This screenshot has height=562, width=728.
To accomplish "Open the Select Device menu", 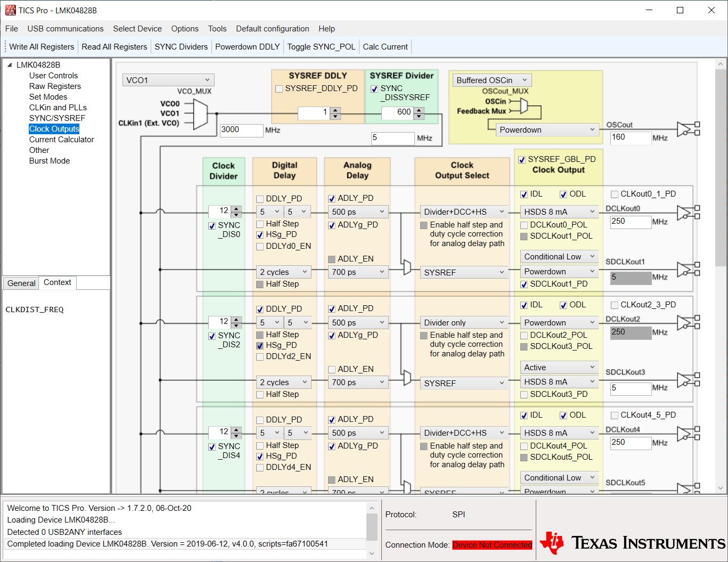I will click(x=137, y=29).
